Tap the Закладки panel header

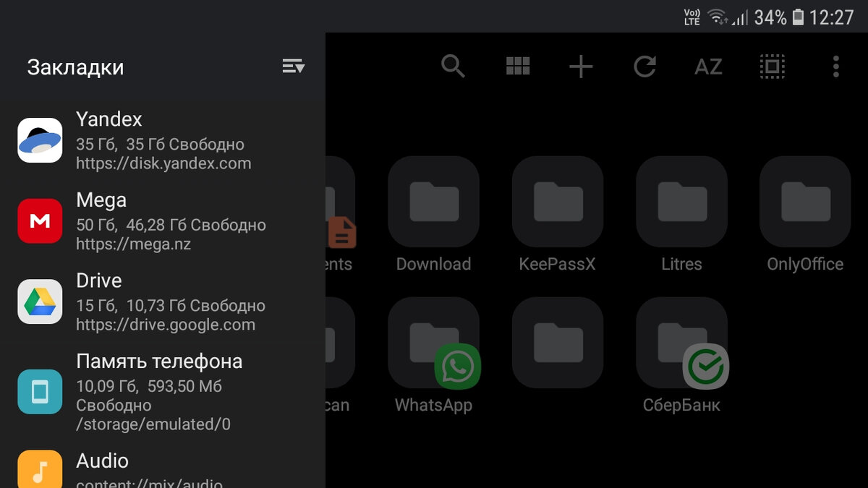click(75, 67)
